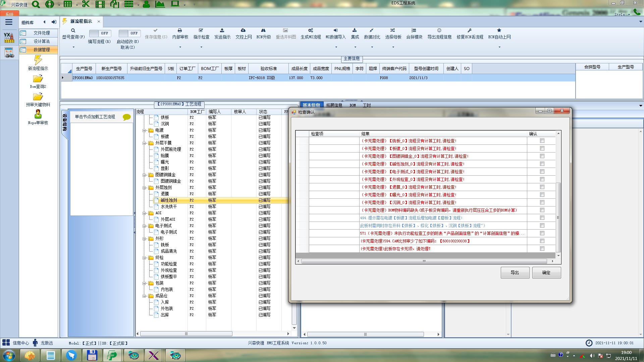Open the Bom查询2 folder icon
The width and height of the screenshot is (644, 362).
click(x=38, y=79)
